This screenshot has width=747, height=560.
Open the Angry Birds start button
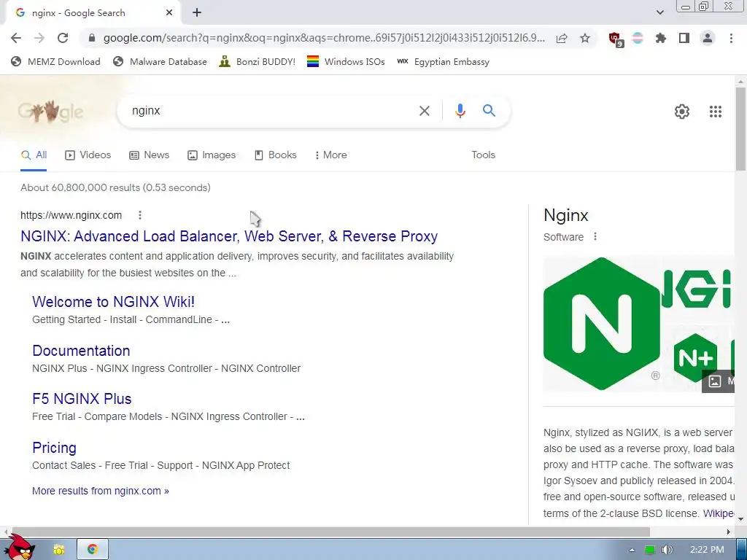[x=19, y=548]
